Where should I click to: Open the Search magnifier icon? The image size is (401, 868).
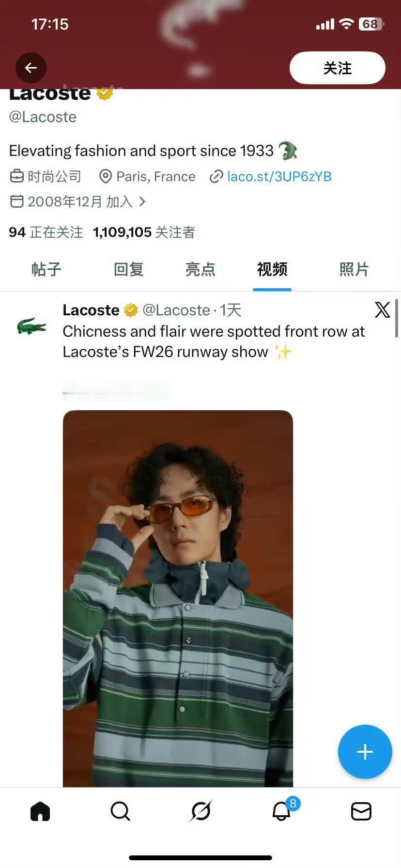(x=120, y=811)
